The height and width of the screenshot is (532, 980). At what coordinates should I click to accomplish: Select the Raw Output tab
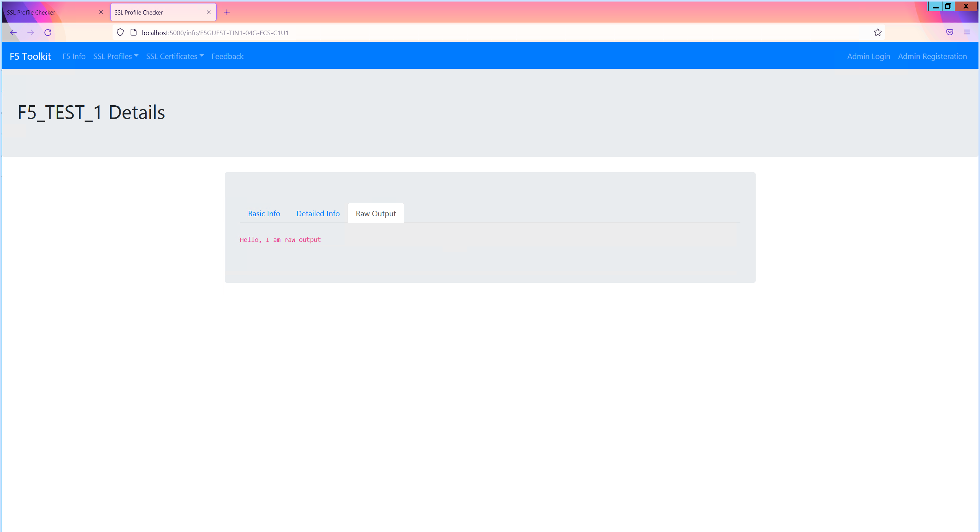pyautogui.click(x=376, y=214)
